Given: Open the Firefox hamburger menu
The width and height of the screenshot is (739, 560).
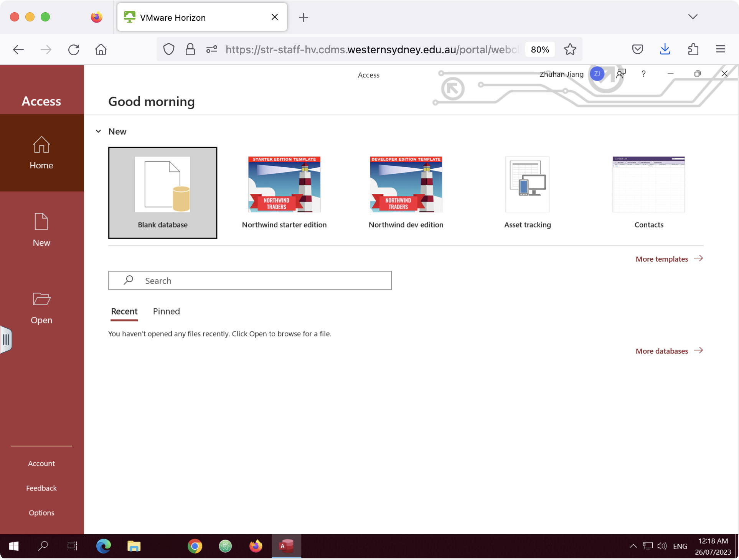Looking at the screenshot, I should [x=721, y=49].
